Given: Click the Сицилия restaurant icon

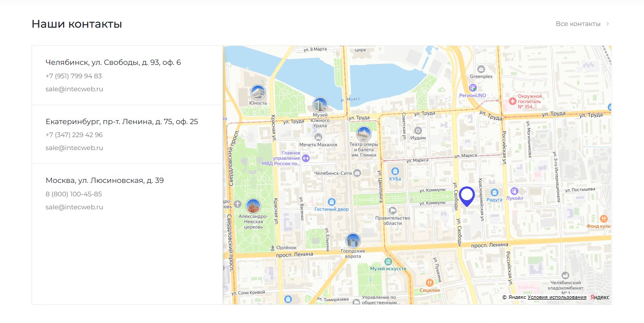Looking at the screenshot, I should pyautogui.click(x=429, y=282).
